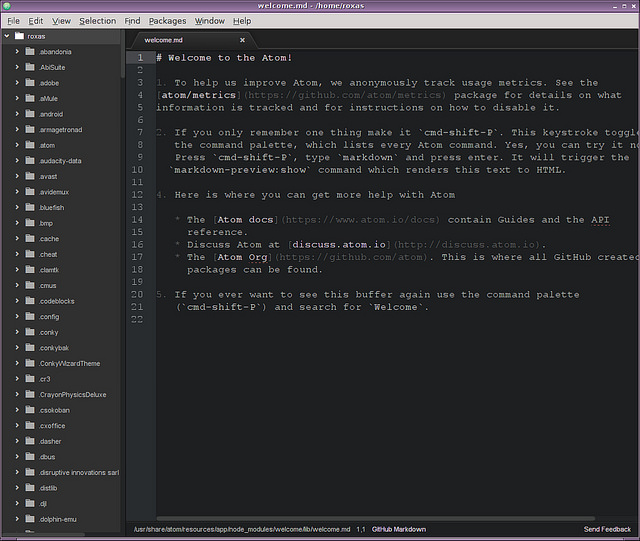Image resolution: width=640 pixels, height=541 pixels.
Task: Click the .cxoffice folder icon
Action: (x=30, y=425)
